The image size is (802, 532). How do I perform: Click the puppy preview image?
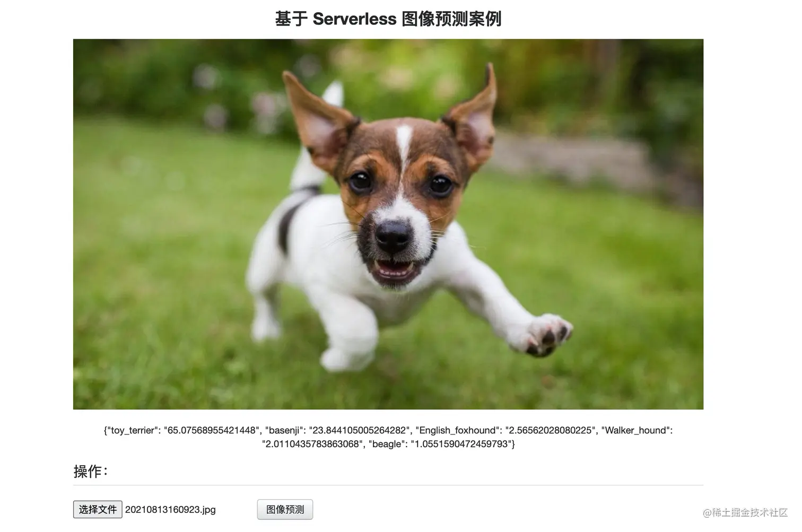(388, 224)
